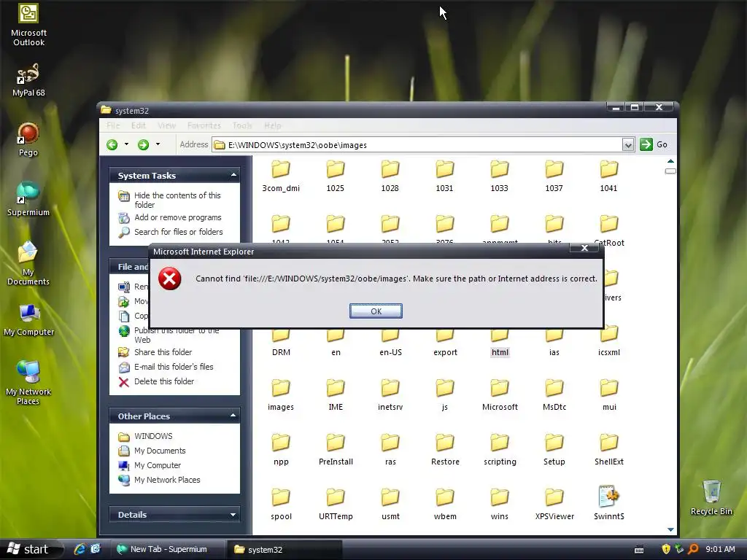Click OK in the error dialog
The width and height of the screenshot is (747, 560).
click(376, 311)
